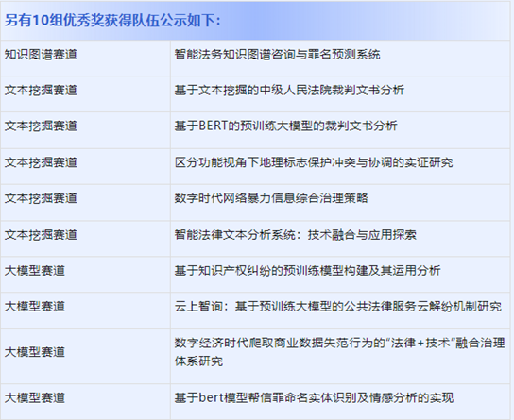Click '智能法务知识图谱咨询与罪名预测系统' project title
The height and width of the screenshot is (420, 514).
277,55
